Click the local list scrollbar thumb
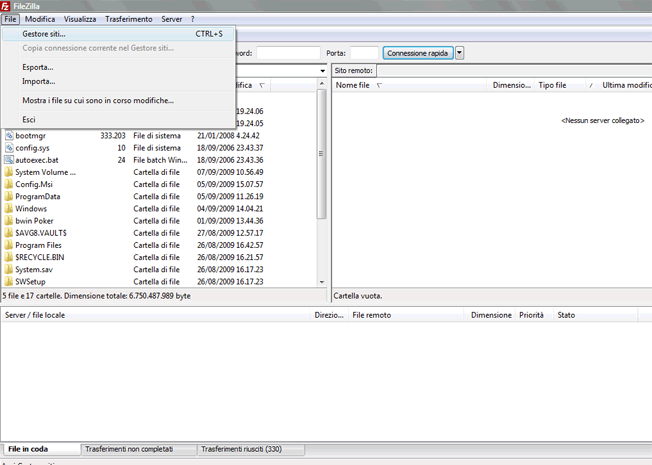The image size is (652, 465). pyautogui.click(x=321, y=154)
